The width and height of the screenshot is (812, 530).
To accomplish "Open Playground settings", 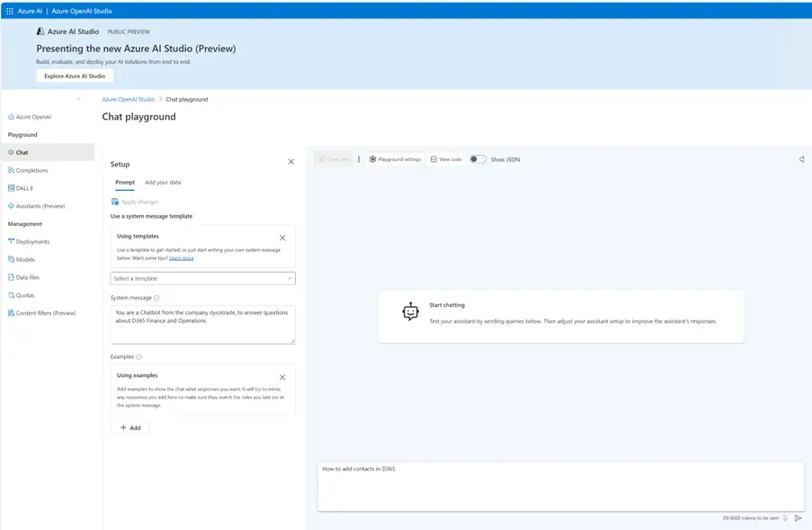I will click(395, 159).
